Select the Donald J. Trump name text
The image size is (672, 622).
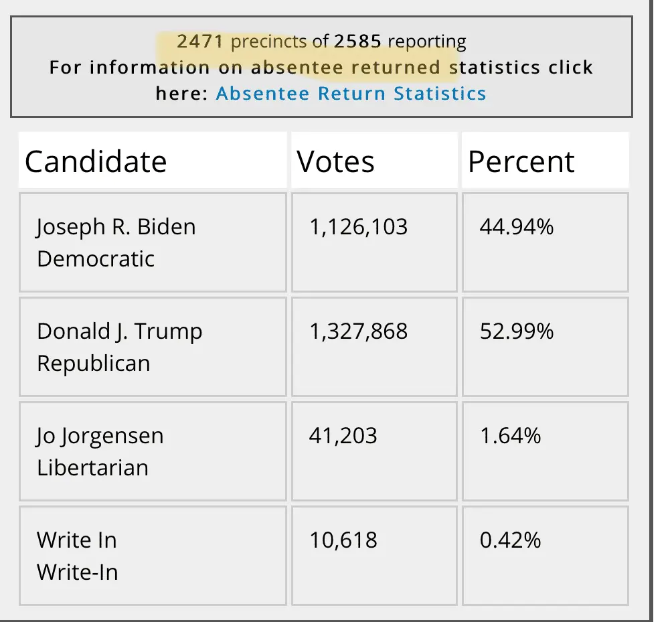119,331
